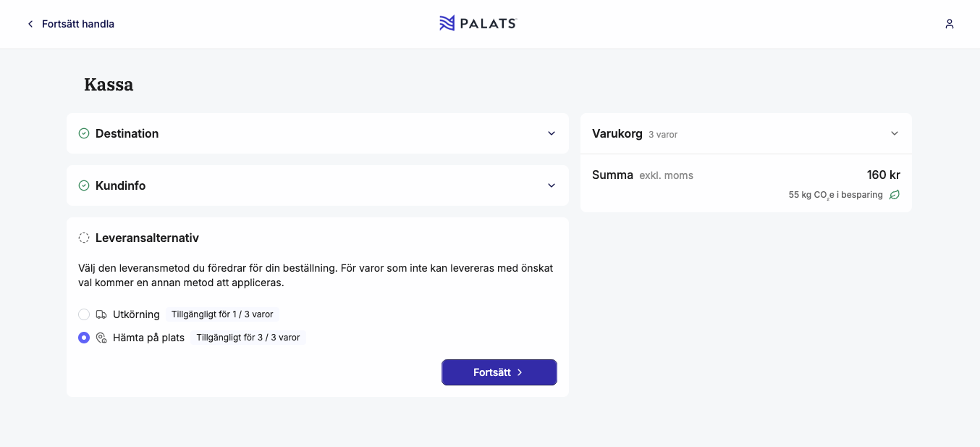This screenshot has width=980, height=447.
Task: Click the Tillgängligt för 3 / 3 varor badge
Action: (248, 338)
